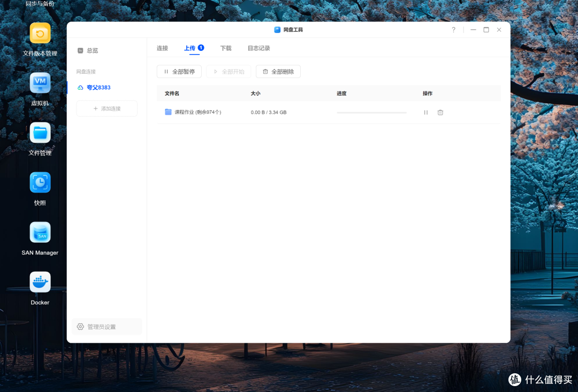Viewport: 578px width, 392px height.
Task: Click the 大小 column header
Action: [x=255, y=94]
